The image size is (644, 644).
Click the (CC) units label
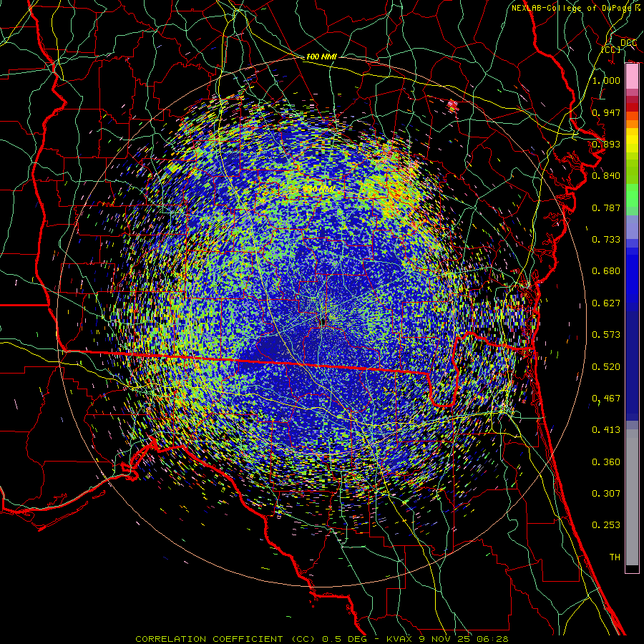[x=611, y=49]
